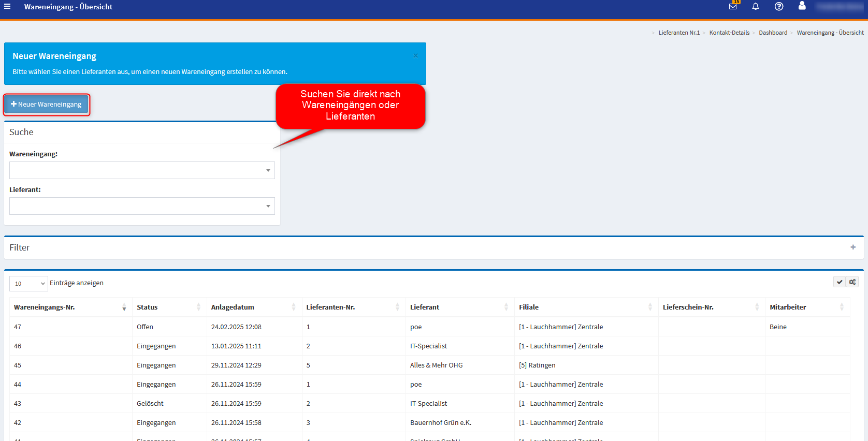The width and height of the screenshot is (868, 441).
Task: Click the checkmark icon above the table
Action: [840, 282]
